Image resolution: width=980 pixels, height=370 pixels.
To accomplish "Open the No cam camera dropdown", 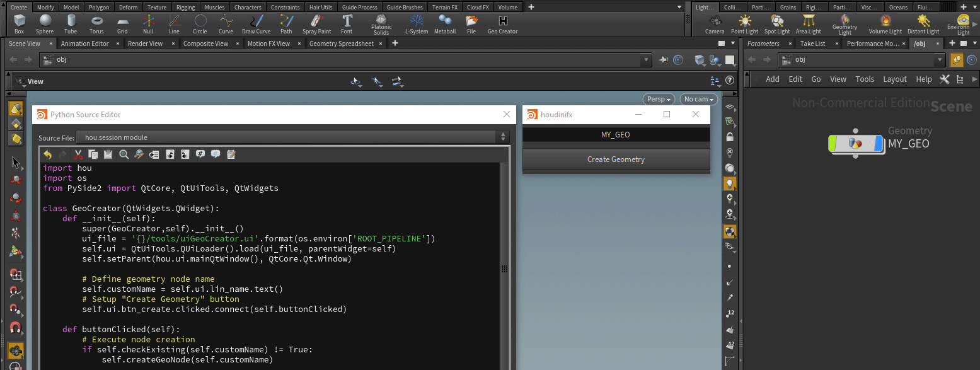I will click(700, 99).
